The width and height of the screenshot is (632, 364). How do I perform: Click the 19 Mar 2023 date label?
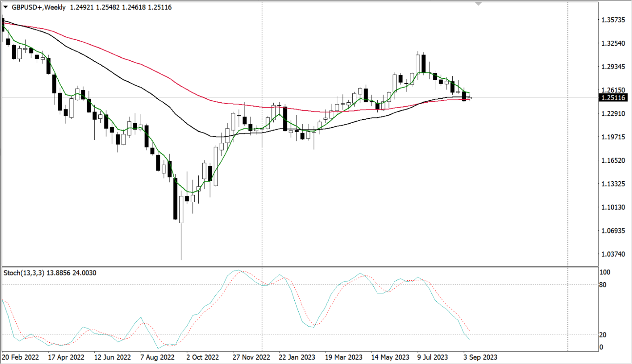[343, 357]
